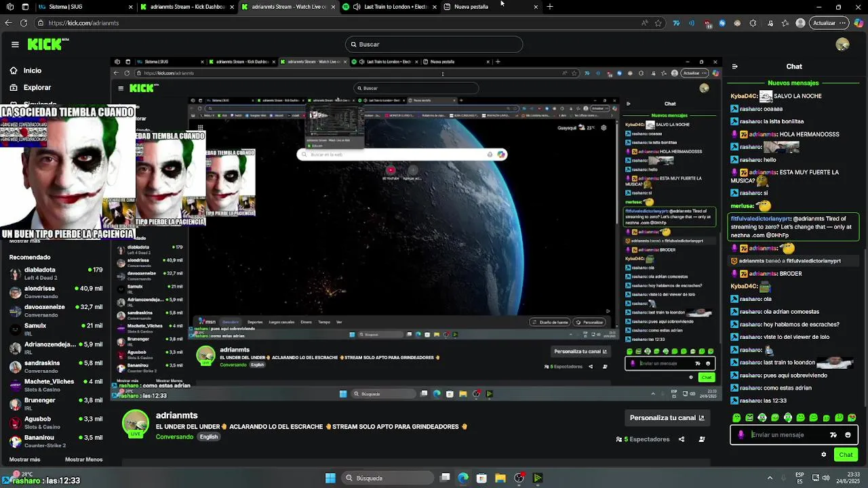Click the green Chat send button
This screenshot has height=488, width=868.
click(846, 455)
